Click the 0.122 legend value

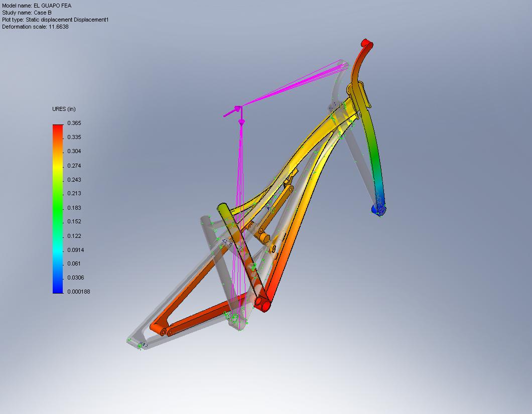click(74, 236)
